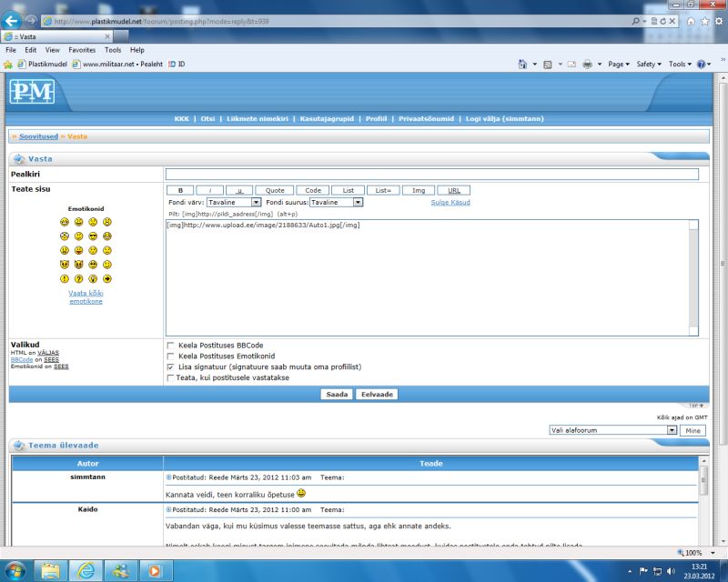Click into the Pealkiri subject field
Viewport: 728px width, 582px height.
431,174
